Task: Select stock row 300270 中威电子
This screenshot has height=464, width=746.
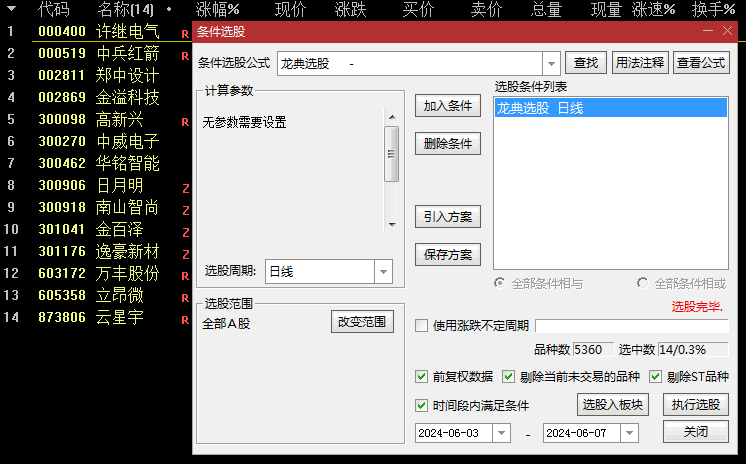Action: [x=96, y=141]
